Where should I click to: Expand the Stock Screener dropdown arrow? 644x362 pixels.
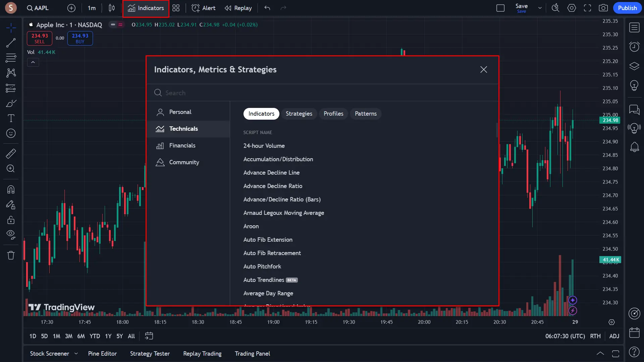pyautogui.click(x=76, y=354)
